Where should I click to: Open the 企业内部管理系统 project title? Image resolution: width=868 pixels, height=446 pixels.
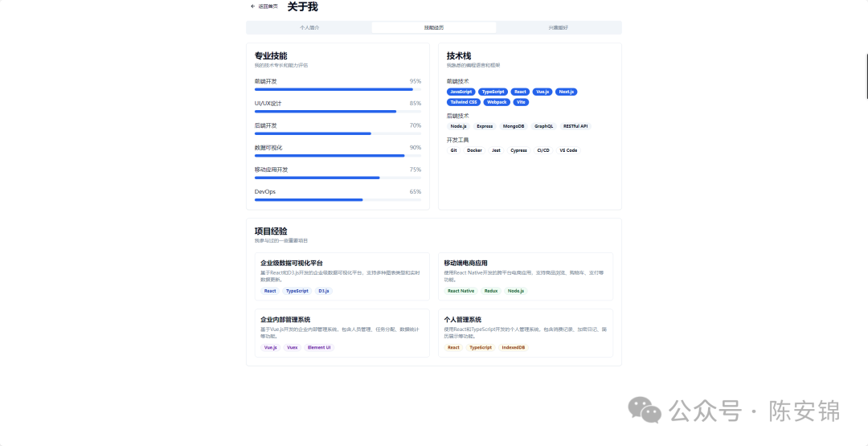pos(285,320)
